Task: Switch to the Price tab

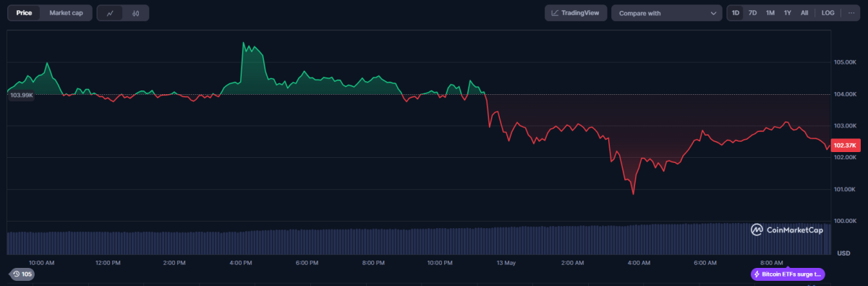Action: pos(24,13)
